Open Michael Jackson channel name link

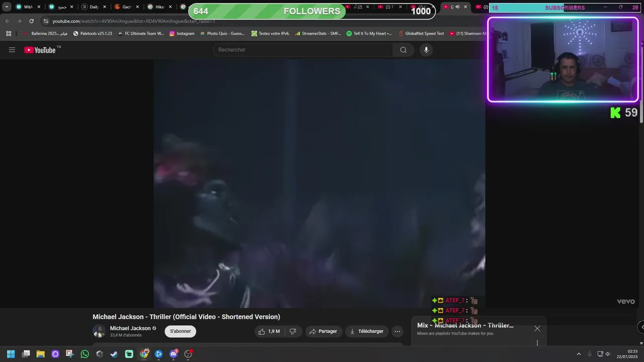(130, 328)
